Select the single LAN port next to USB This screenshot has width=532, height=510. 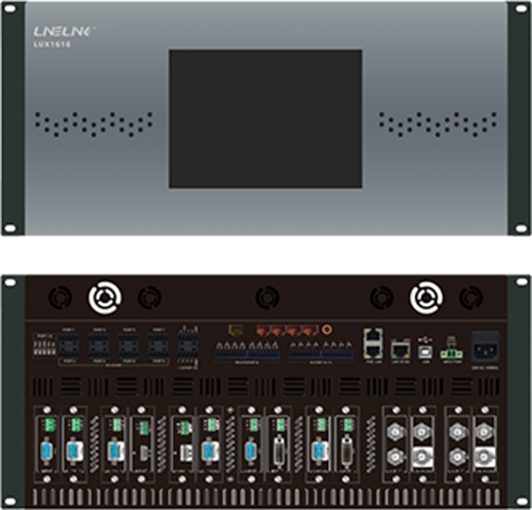[x=400, y=348]
